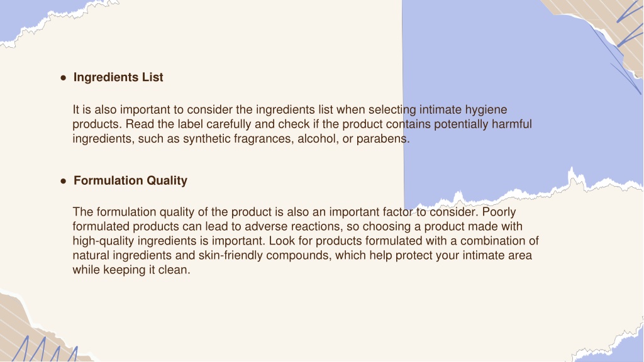Place cursor on the word 'parabens'

(382, 139)
